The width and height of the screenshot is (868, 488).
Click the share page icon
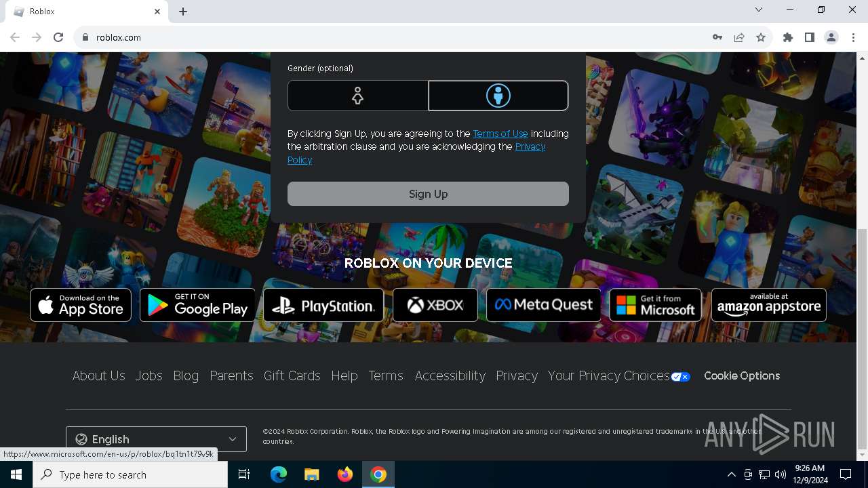(739, 37)
